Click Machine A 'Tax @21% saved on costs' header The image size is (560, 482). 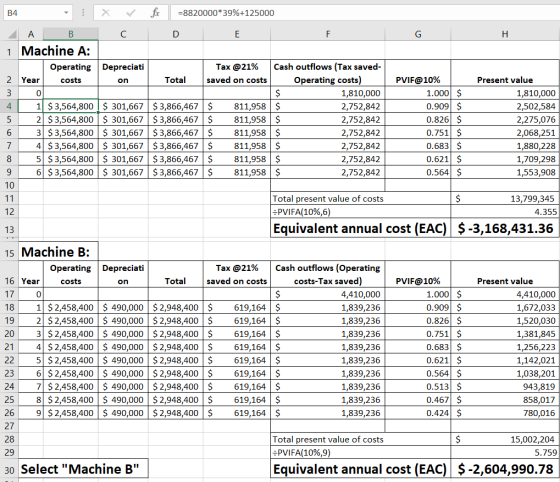click(237, 73)
